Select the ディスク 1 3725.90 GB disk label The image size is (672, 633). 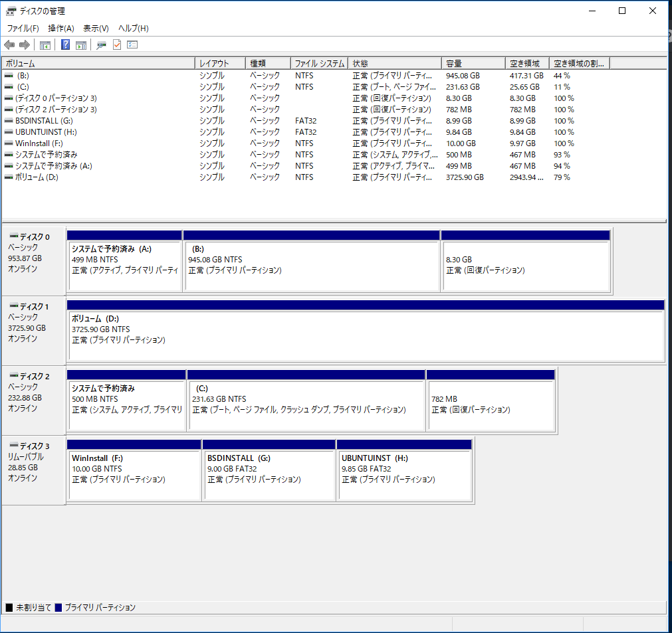(34, 331)
